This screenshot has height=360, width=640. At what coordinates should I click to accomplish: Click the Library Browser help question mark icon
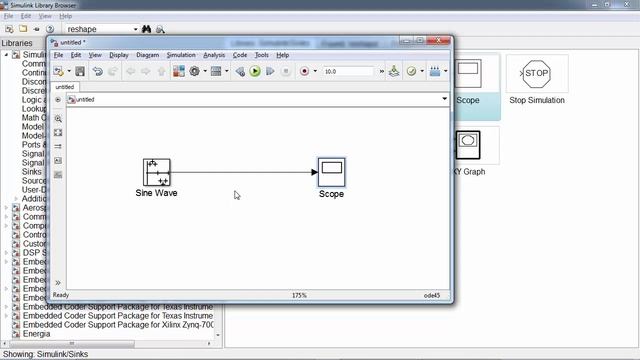pos(50,29)
